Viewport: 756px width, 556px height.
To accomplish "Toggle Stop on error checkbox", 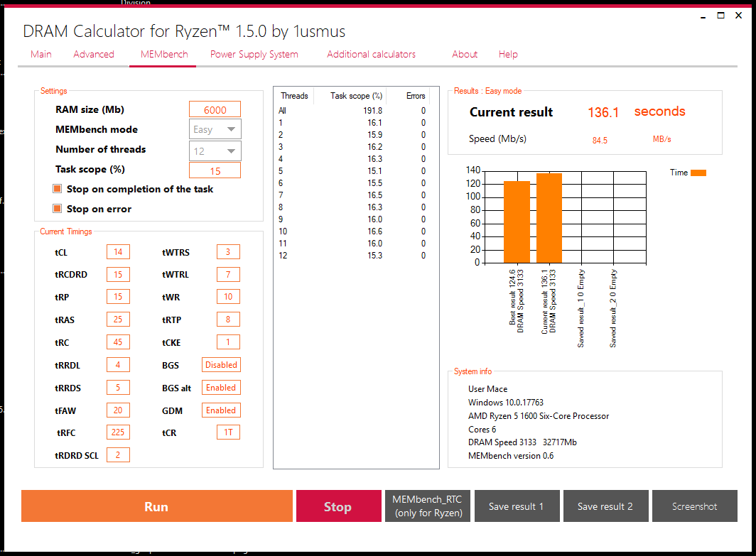I will pyautogui.click(x=58, y=208).
